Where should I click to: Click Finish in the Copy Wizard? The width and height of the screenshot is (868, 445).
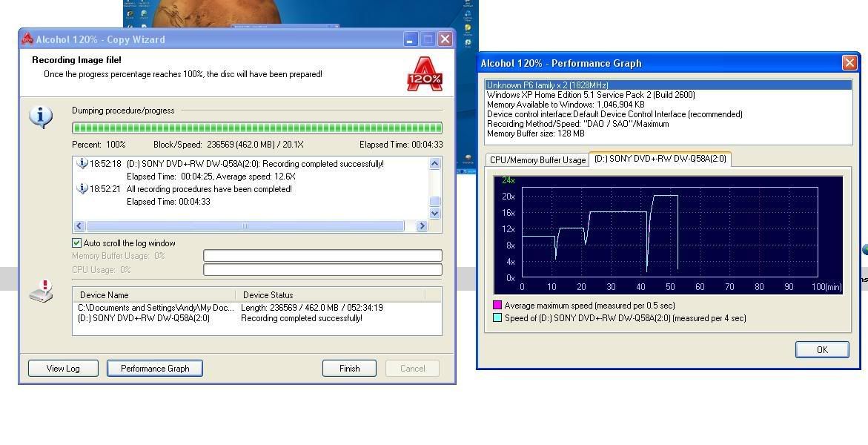click(349, 369)
